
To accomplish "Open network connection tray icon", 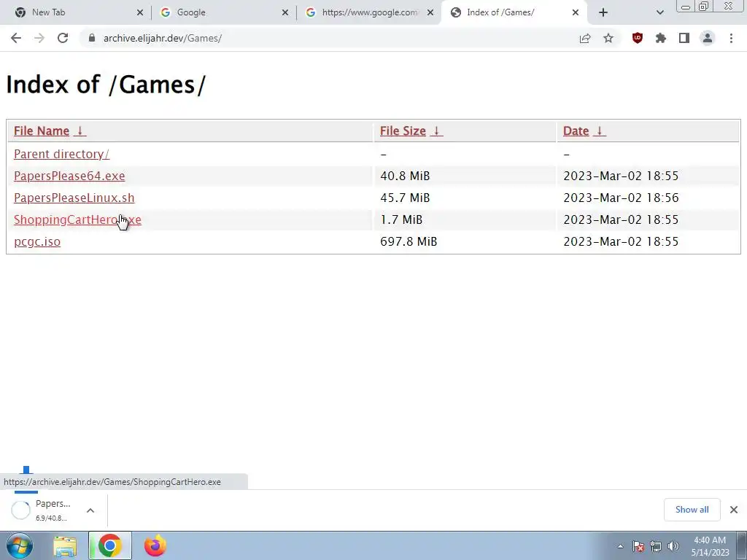I will 656,546.
